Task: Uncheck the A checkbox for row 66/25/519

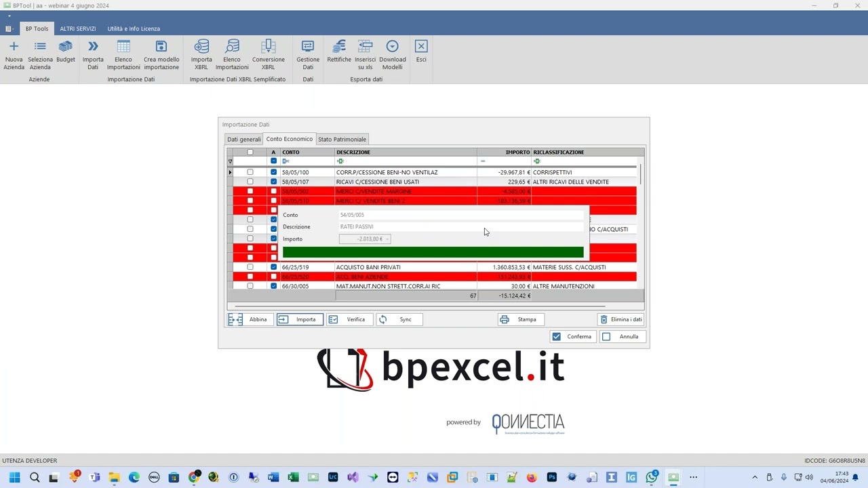Action: 274,267
